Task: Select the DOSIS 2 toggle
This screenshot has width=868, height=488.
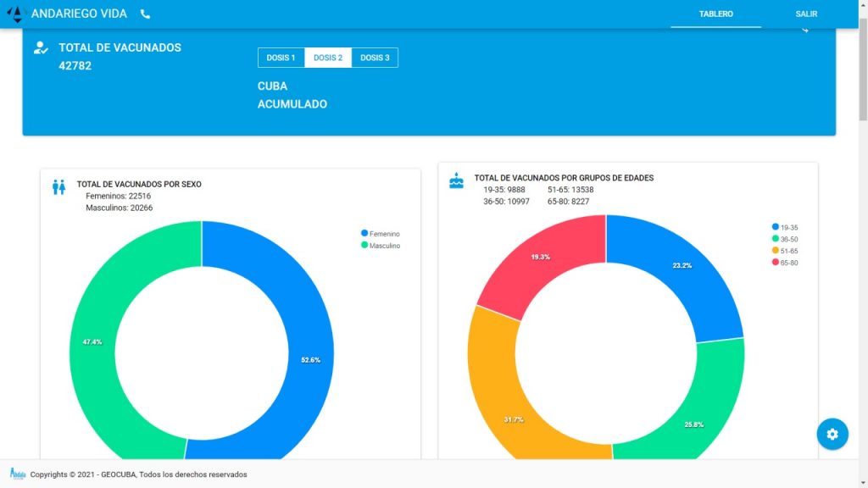Action: coord(328,58)
